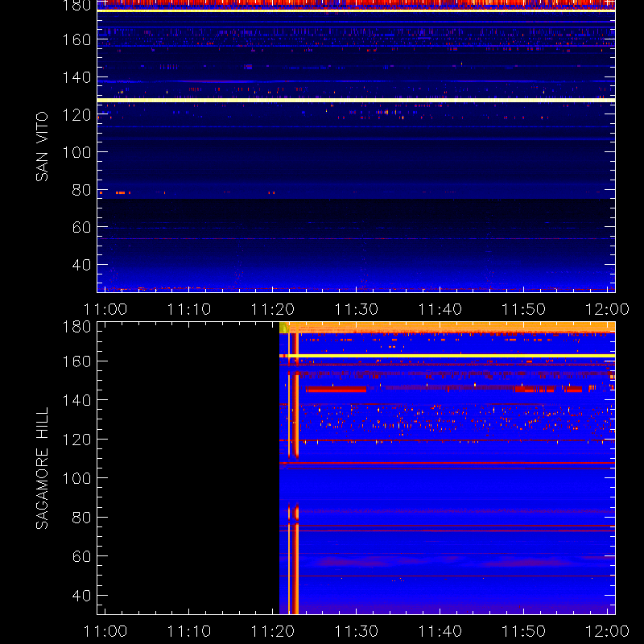The height and width of the screenshot is (644, 644).
Task: Select the 60 frequency tick label on San Vito plot
Action: [x=81, y=227]
